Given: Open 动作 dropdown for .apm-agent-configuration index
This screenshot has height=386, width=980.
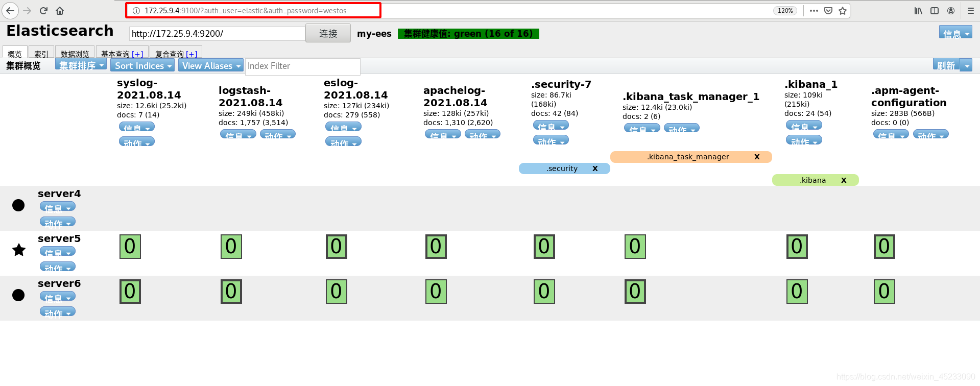Looking at the screenshot, I should 931,135.
